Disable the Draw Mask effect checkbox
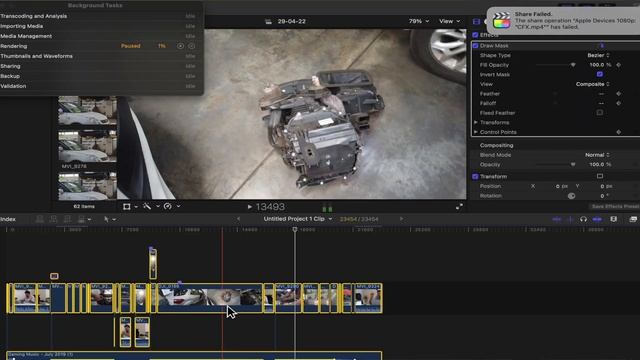The width and height of the screenshot is (640, 360). coord(476,46)
